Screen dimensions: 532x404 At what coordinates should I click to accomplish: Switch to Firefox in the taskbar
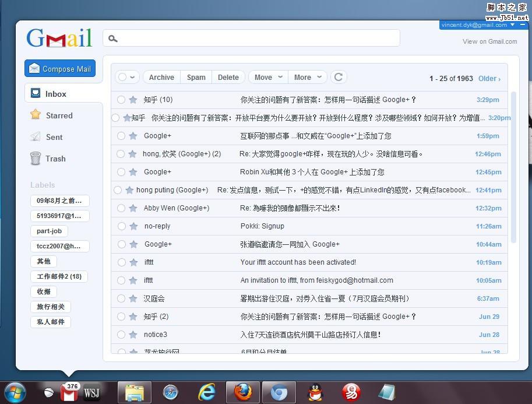pos(243,392)
